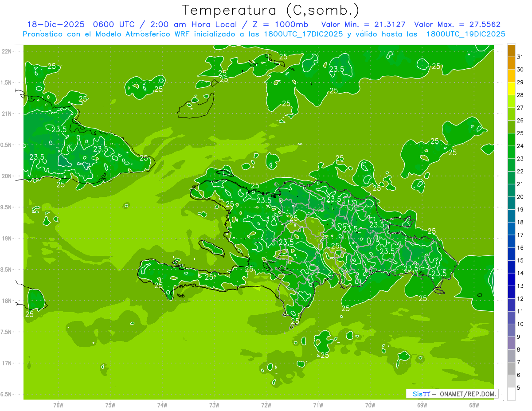Click the '70W' longitude label
532x411 pixels.
click(x=370, y=405)
